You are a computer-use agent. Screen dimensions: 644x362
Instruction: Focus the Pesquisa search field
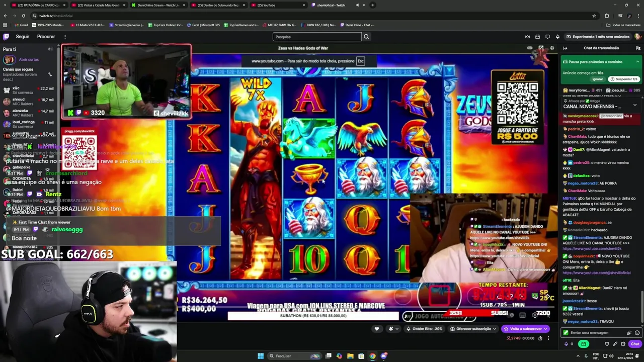[317, 37]
